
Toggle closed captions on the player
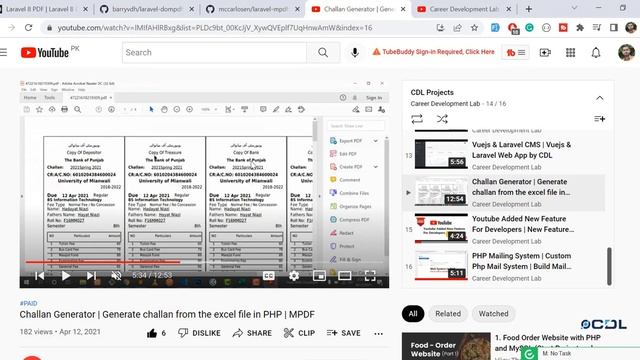coord(269,276)
